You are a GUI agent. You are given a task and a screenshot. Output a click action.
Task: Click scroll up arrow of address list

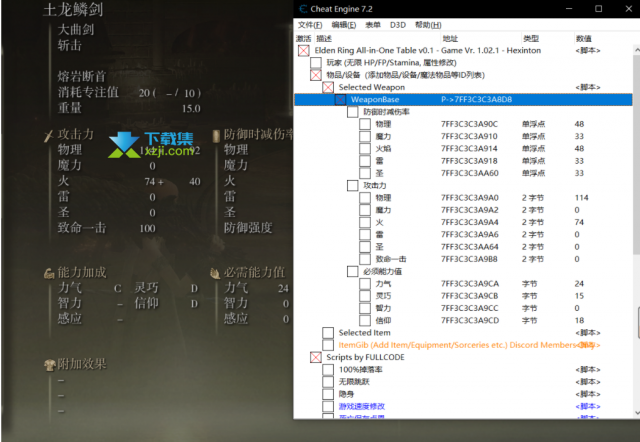point(637,50)
